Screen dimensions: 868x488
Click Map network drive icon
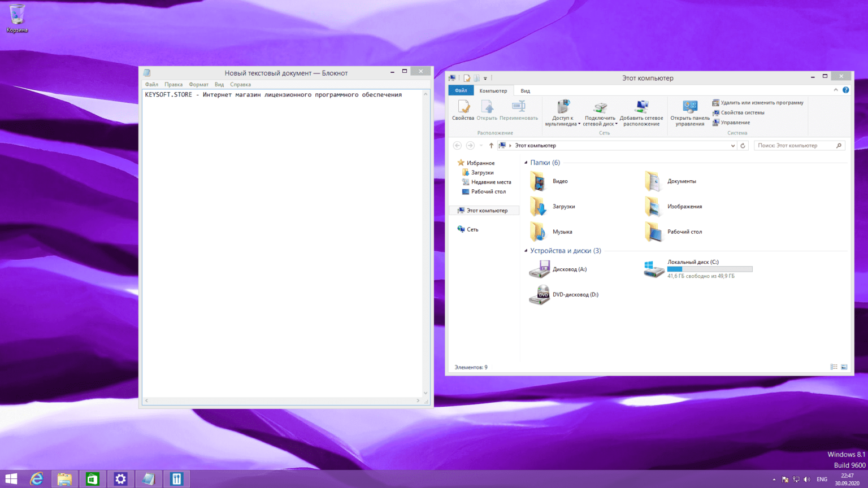pyautogui.click(x=600, y=107)
